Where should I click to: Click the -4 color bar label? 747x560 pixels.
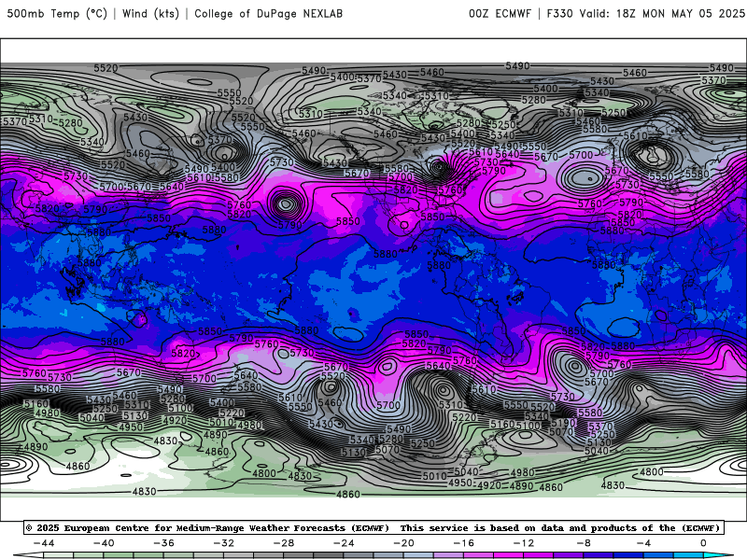(643, 543)
